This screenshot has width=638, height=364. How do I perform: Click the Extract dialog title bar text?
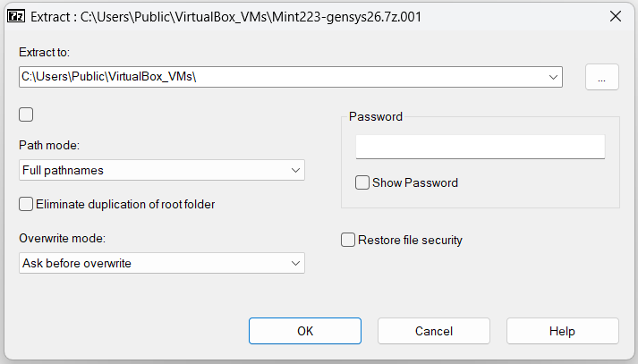225,17
